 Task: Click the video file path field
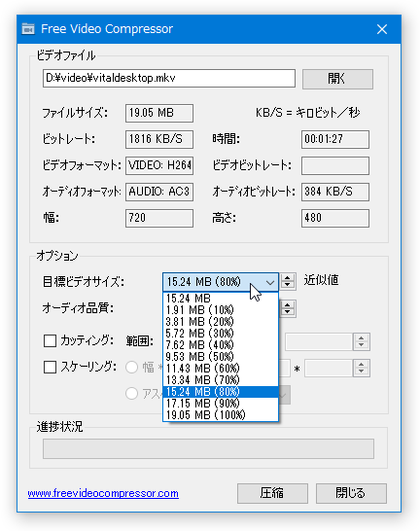[x=169, y=78]
